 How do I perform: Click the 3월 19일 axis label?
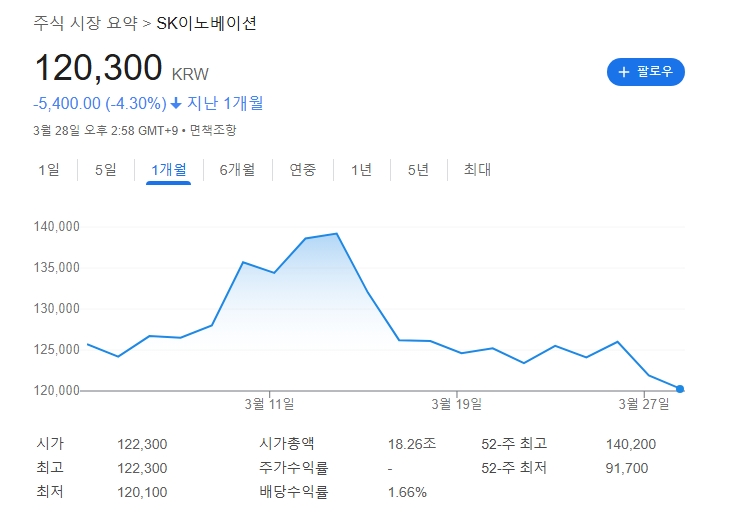(457, 404)
